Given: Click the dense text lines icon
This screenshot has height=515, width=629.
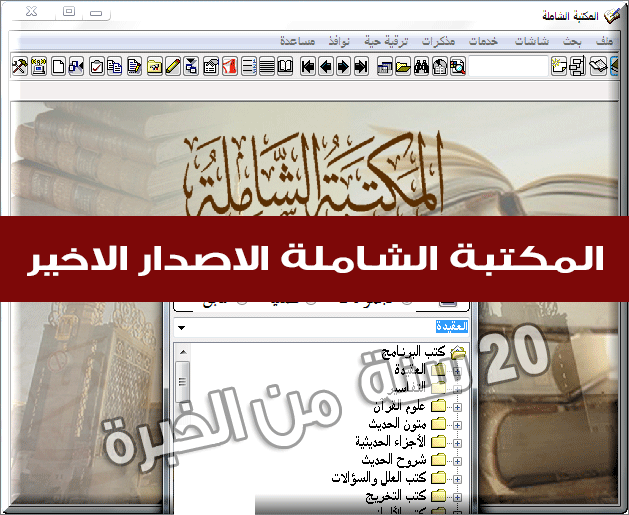Looking at the screenshot, I should pos(267,66).
